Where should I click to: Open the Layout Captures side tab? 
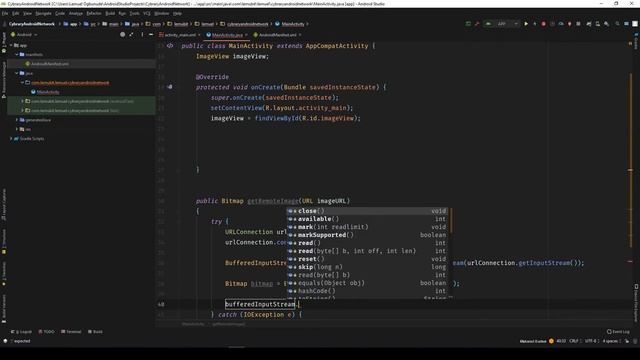point(4,204)
